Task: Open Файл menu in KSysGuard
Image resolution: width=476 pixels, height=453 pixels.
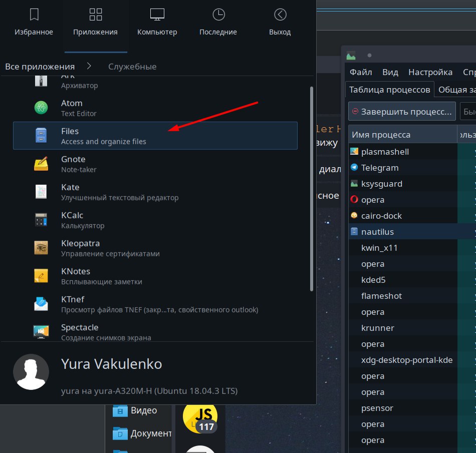Action: pyautogui.click(x=361, y=72)
